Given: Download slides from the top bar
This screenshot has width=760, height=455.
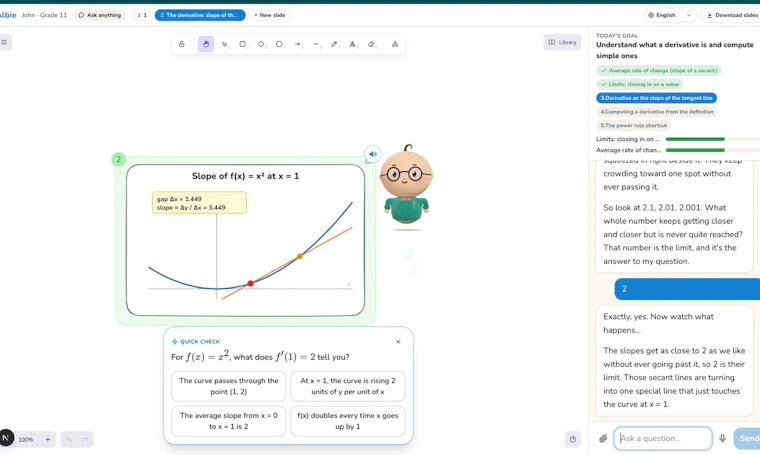Looking at the screenshot, I should tap(731, 15).
